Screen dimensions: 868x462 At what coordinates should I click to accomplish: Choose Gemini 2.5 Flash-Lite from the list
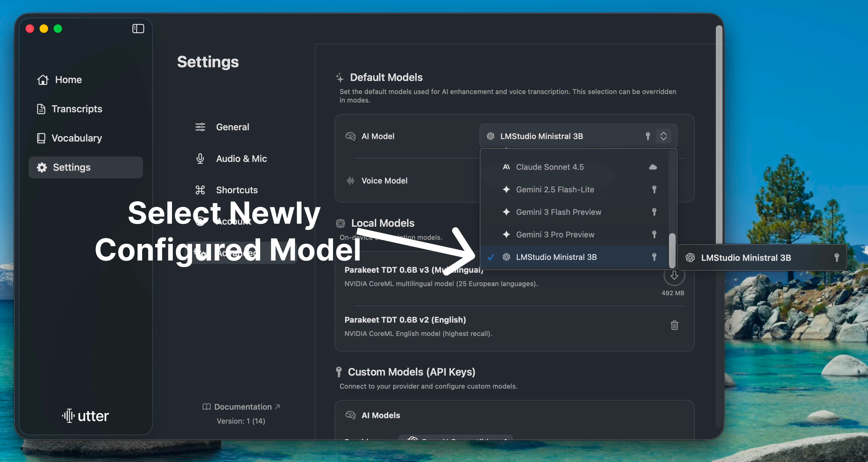tap(555, 189)
